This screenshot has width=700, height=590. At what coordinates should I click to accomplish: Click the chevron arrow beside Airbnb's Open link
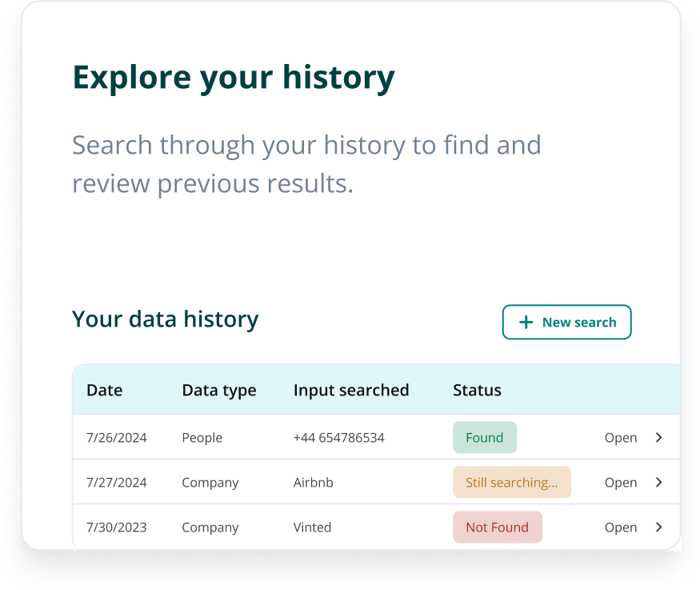coord(658,482)
